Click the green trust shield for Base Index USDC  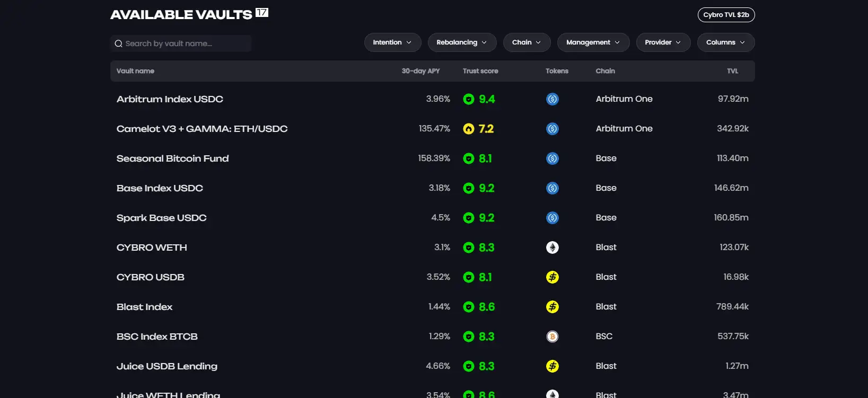tap(468, 188)
